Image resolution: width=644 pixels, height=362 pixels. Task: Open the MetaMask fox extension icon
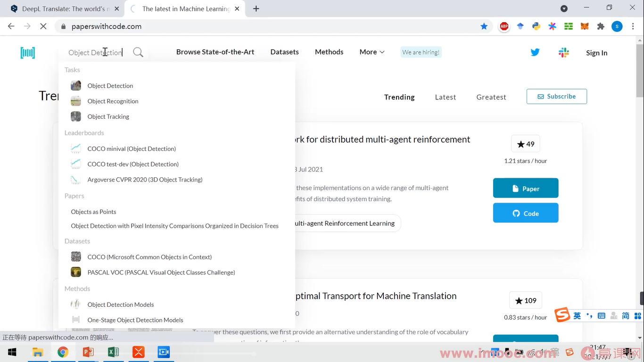click(x=585, y=26)
